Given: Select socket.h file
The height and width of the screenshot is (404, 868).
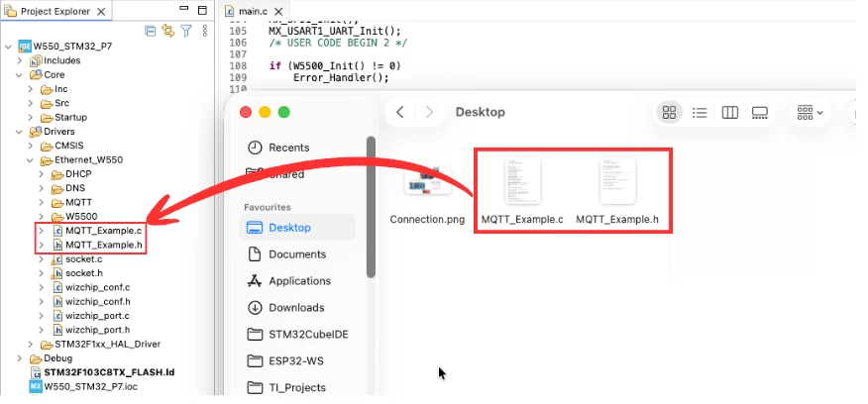Looking at the screenshot, I should (x=84, y=273).
